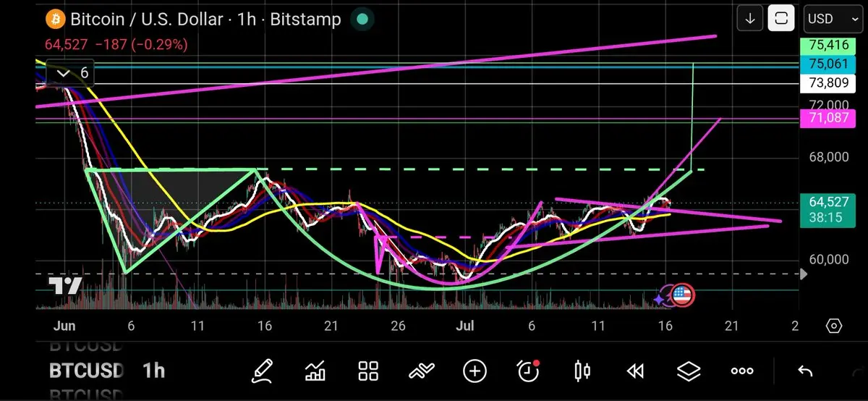Open symbol search via BTCUSD label
The width and height of the screenshot is (868, 401).
(86, 371)
